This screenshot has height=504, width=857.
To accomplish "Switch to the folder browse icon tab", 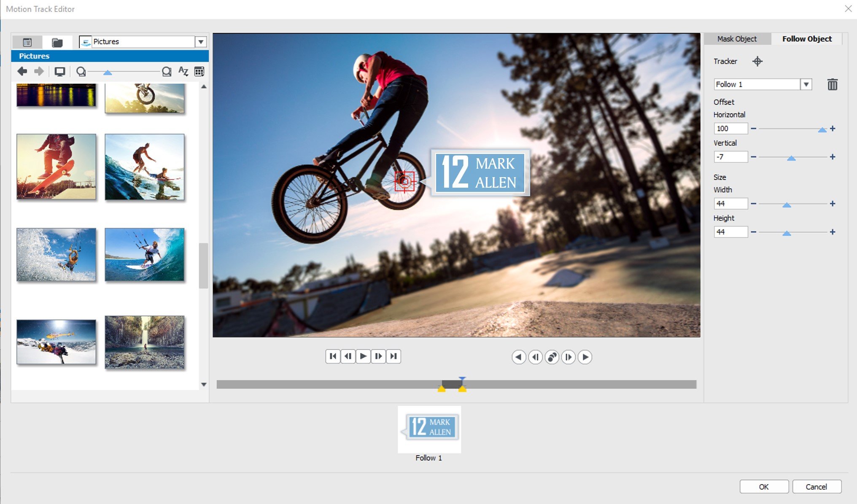I will (x=57, y=42).
